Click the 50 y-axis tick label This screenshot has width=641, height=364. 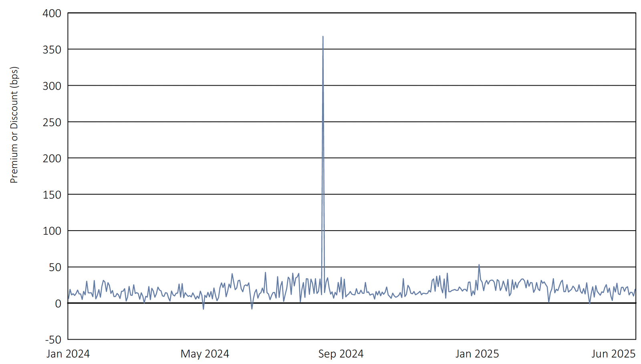54,267
